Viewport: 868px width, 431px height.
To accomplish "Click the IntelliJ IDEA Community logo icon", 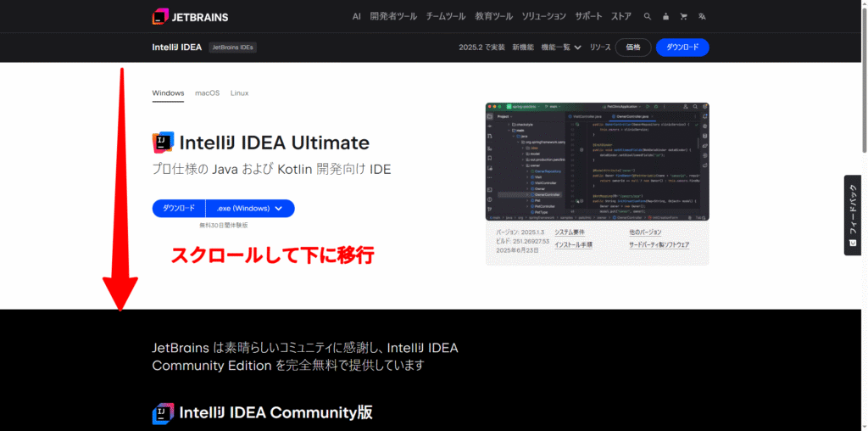I will tap(163, 413).
